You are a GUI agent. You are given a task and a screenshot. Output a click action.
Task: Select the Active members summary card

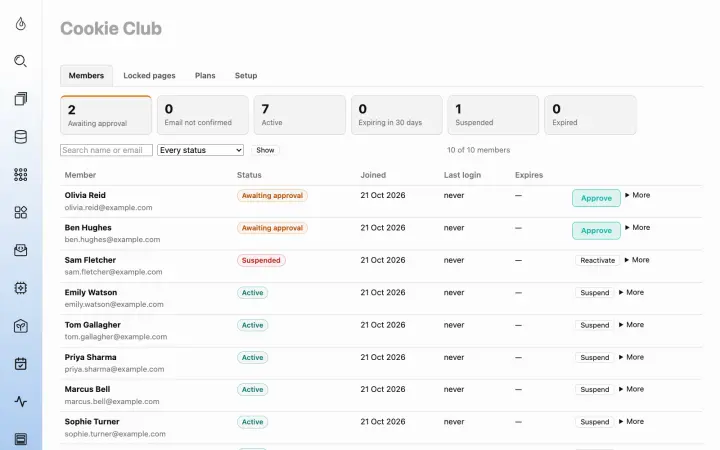[300, 115]
